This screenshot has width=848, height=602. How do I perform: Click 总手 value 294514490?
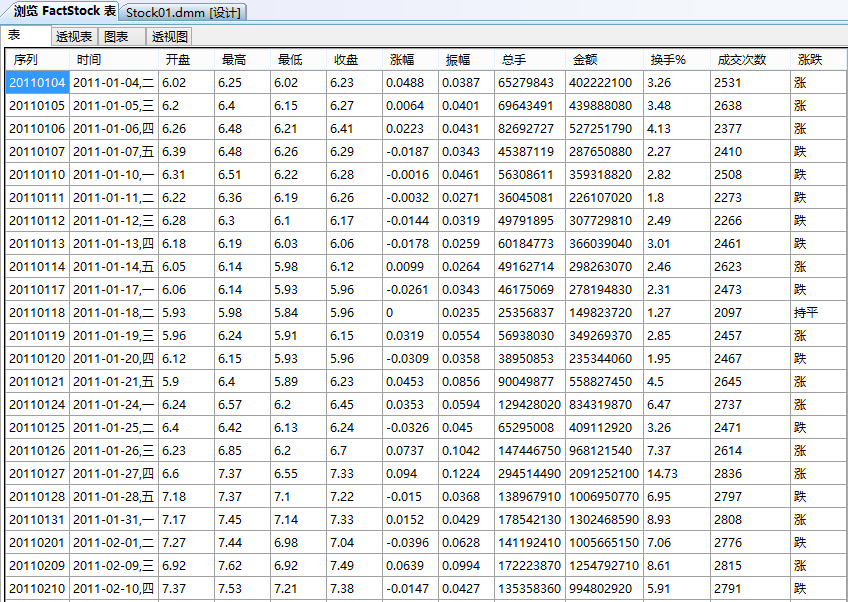[x=530, y=474]
